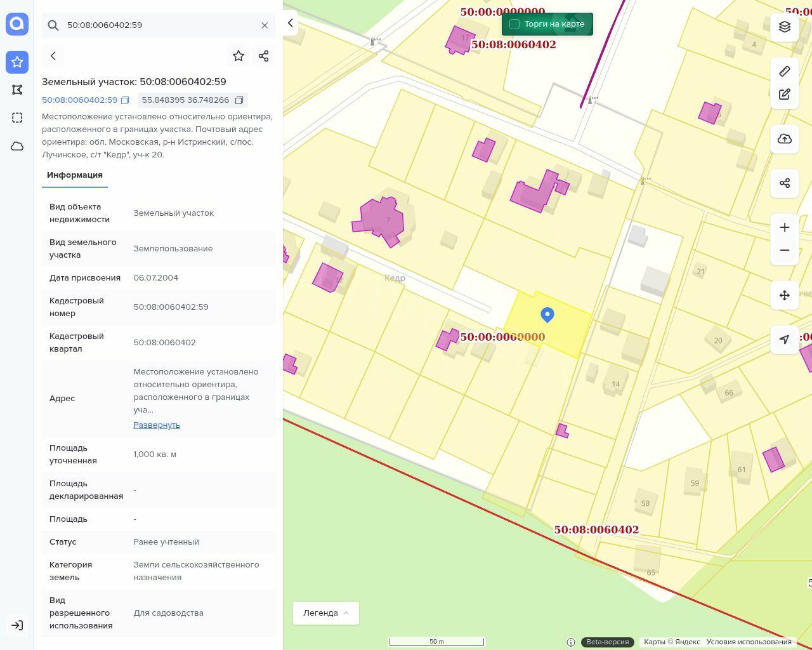Image resolution: width=812 pixels, height=650 pixels.
Task: Open the map layers panel
Action: 785,27
